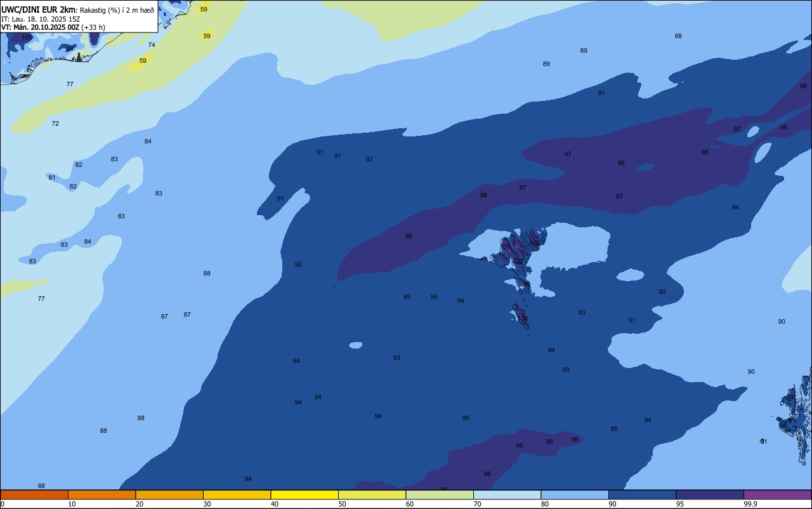Pick the dark navy 95–99.9 legend swatch
The height and width of the screenshot is (509, 812).
(710, 494)
